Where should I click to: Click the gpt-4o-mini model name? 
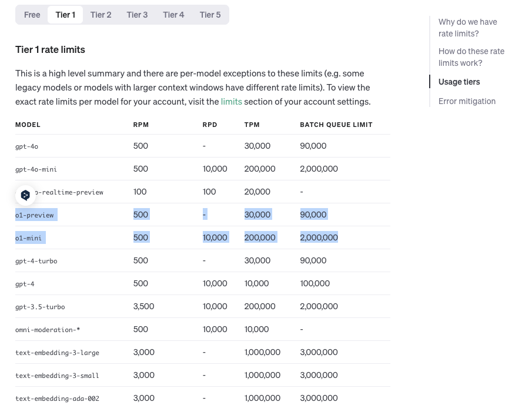click(36, 169)
